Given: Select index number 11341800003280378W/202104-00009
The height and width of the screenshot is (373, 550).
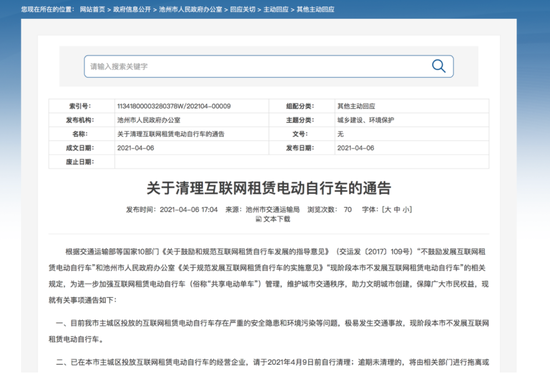Looking at the screenshot, I should (x=174, y=106).
